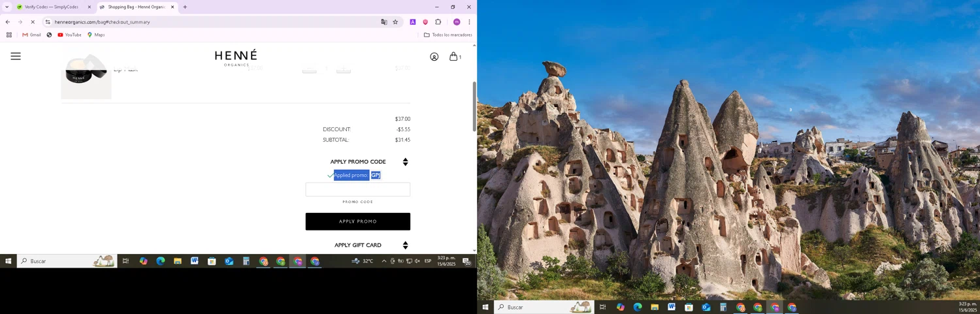This screenshot has width=980, height=314.
Task: Select the Shopping Bag - Henné Organics tab
Action: 137,7
